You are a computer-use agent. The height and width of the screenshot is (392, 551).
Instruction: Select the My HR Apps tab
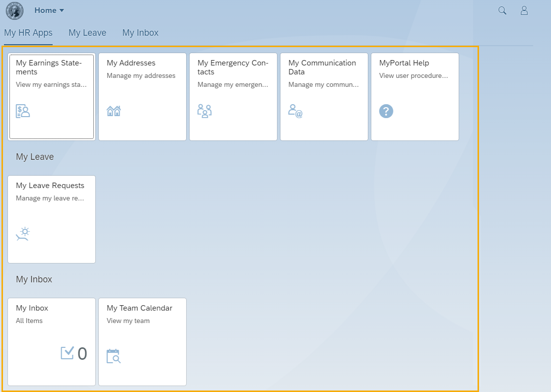[x=28, y=33]
